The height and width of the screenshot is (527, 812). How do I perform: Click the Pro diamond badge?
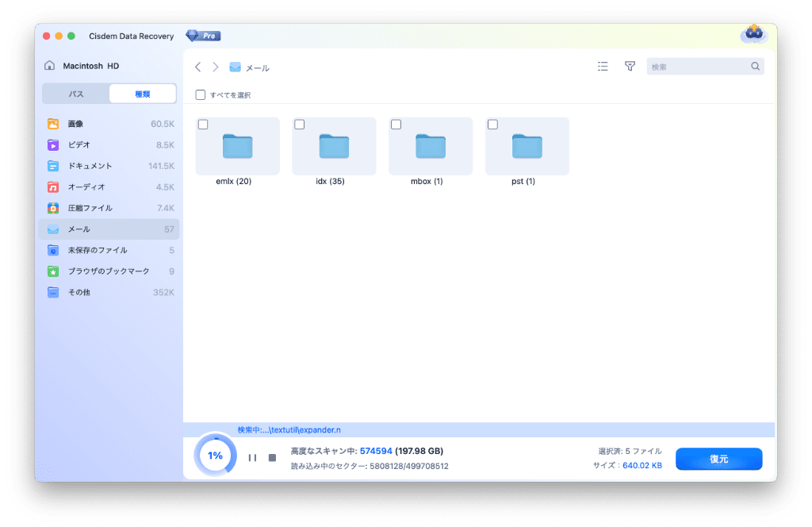coord(203,36)
